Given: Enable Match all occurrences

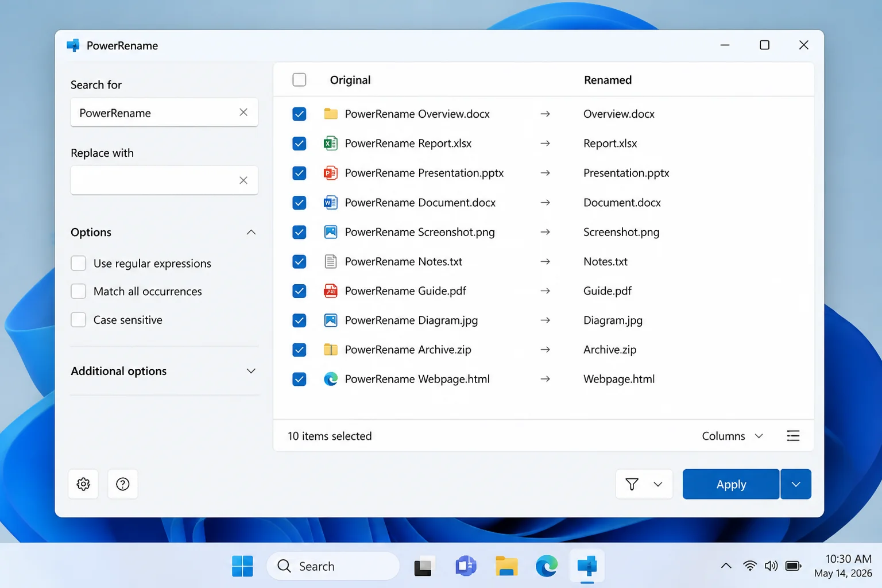Looking at the screenshot, I should point(78,291).
